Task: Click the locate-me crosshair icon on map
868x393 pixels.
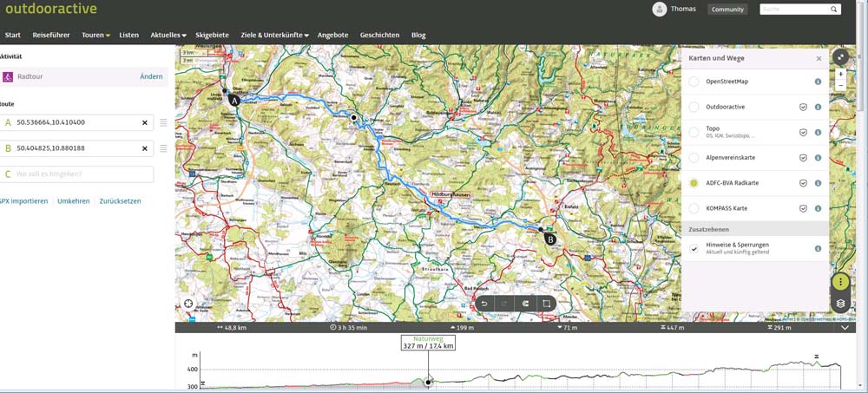Action: [188, 304]
